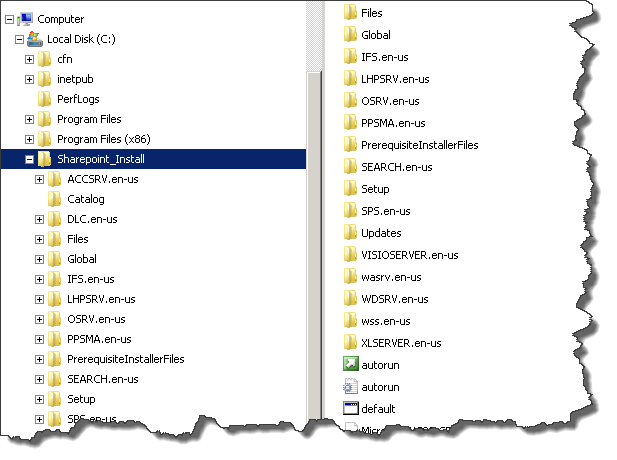
Task: Expand the Program Files (x86) node
Action: pyautogui.click(x=30, y=139)
